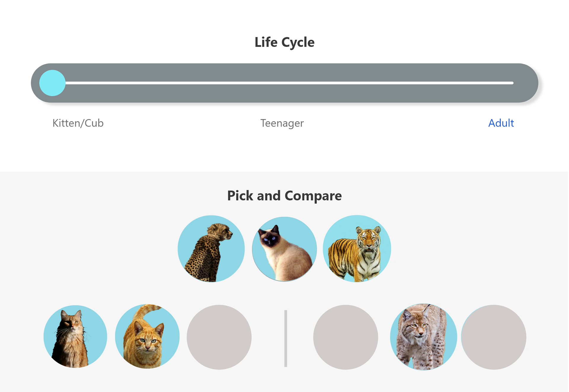Click the cheetah picture circle
This screenshot has width=569, height=392.
[x=211, y=249]
